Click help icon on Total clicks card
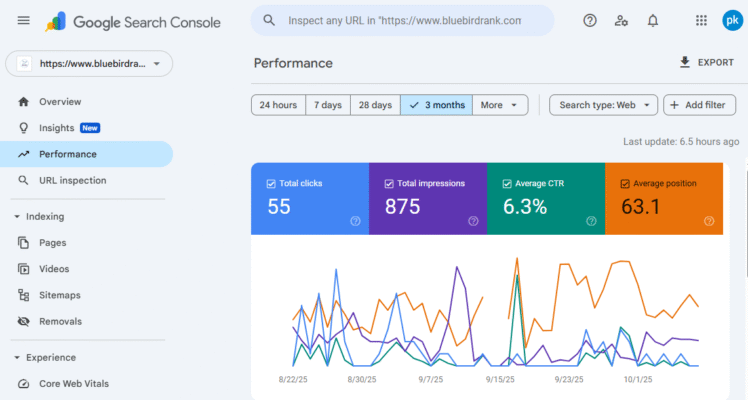The image size is (748, 400). [355, 221]
